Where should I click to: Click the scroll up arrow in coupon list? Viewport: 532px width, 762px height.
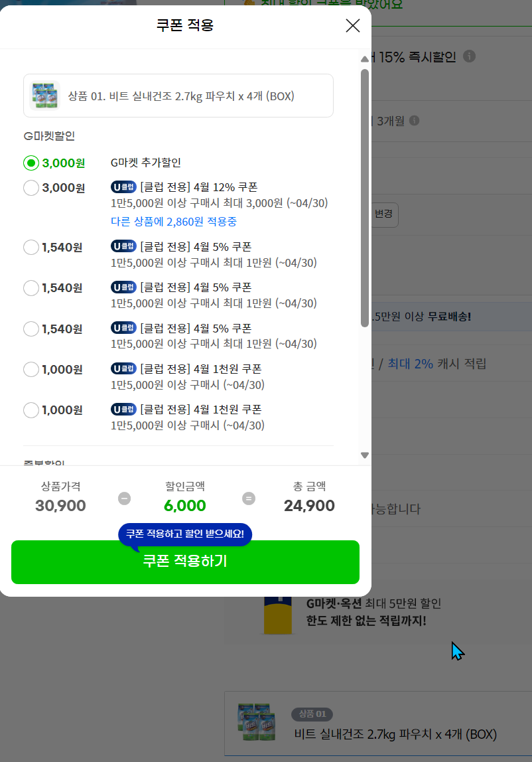(365, 59)
